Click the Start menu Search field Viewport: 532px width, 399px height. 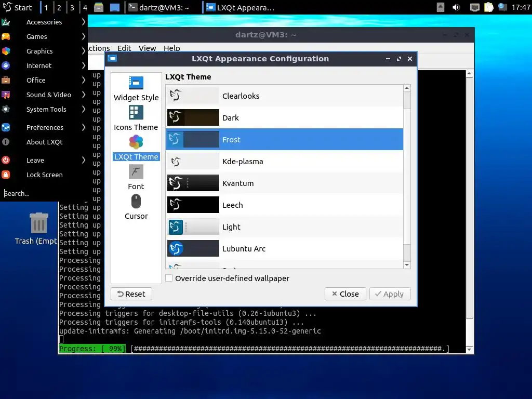[x=44, y=193]
